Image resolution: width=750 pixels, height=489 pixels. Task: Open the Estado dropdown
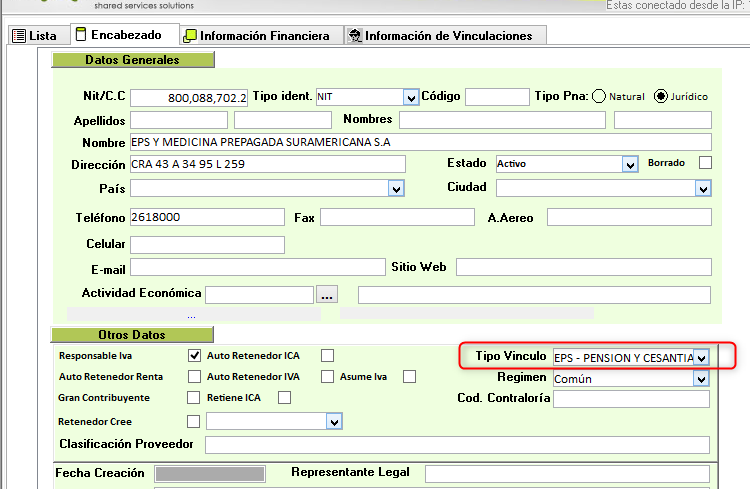tap(630, 164)
